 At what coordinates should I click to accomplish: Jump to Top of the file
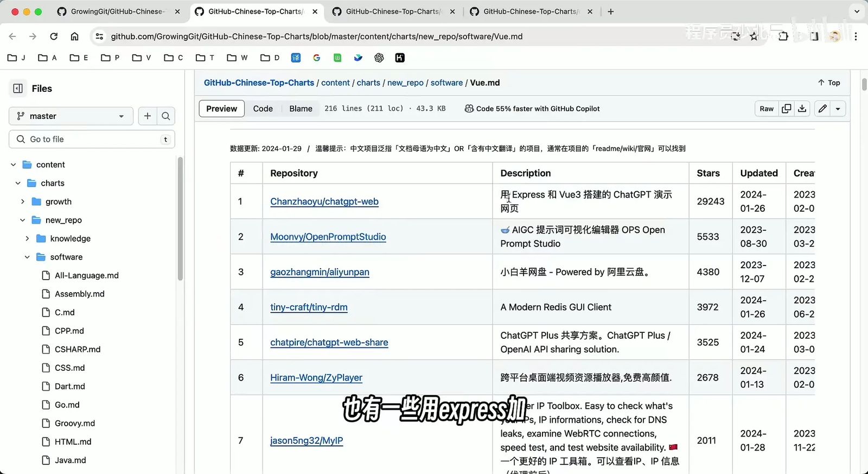(829, 83)
